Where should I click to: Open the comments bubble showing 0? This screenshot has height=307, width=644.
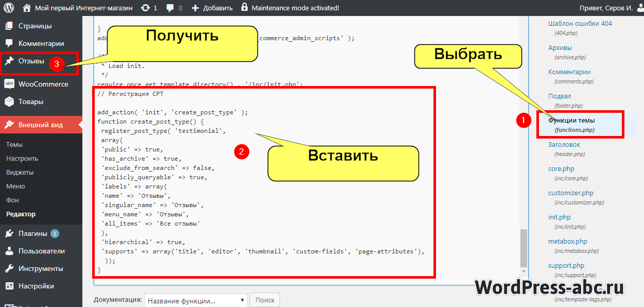pos(169,8)
